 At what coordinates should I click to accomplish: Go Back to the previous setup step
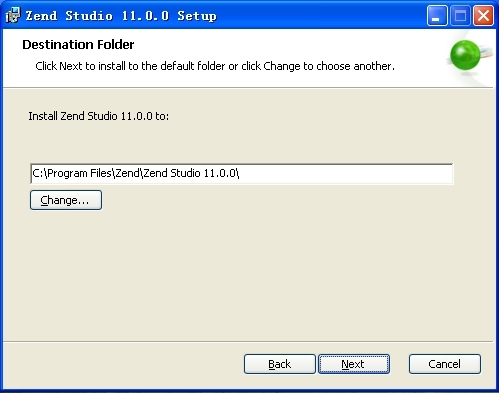tap(280, 364)
